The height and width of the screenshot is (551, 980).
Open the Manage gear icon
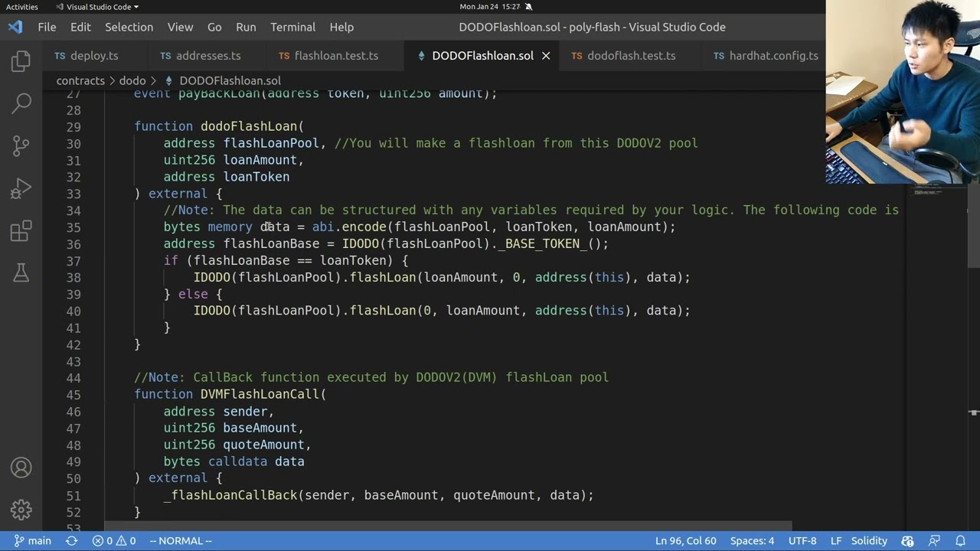[21, 509]
